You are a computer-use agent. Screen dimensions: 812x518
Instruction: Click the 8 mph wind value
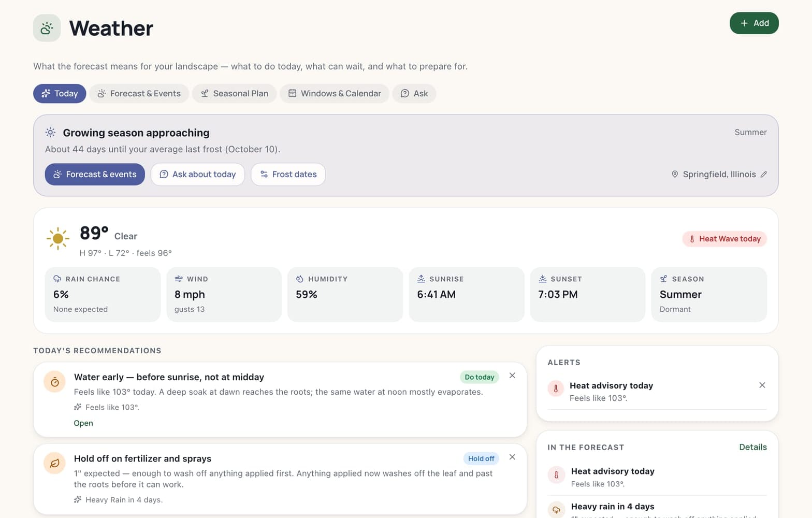(190, 294)
